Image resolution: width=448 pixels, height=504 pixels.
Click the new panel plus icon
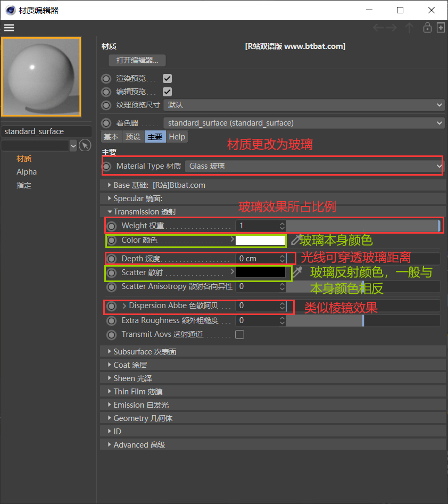(x=441, y=28)
